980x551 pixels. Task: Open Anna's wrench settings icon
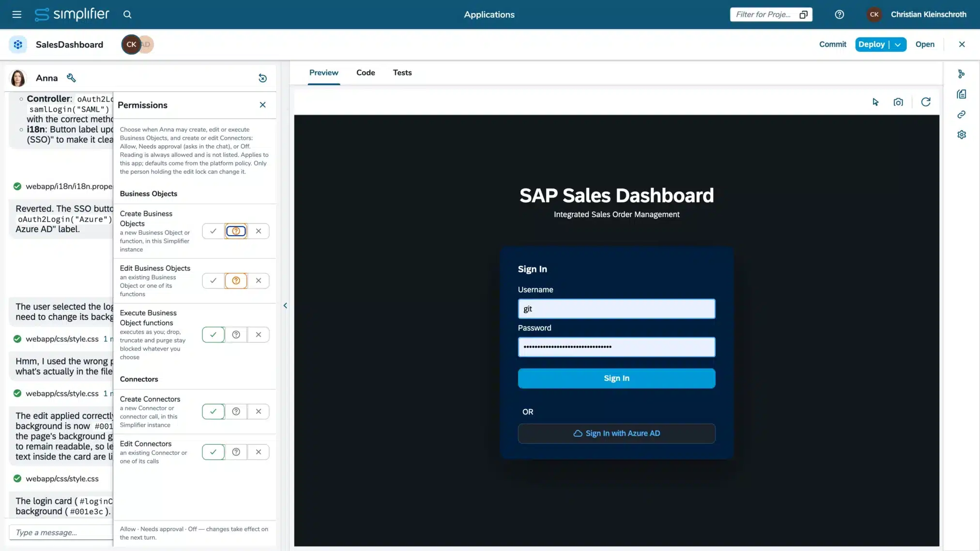[x=71, y=78]
